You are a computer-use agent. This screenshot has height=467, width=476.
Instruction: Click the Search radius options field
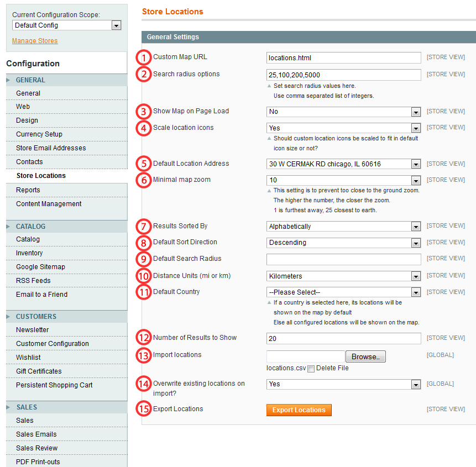344,75
